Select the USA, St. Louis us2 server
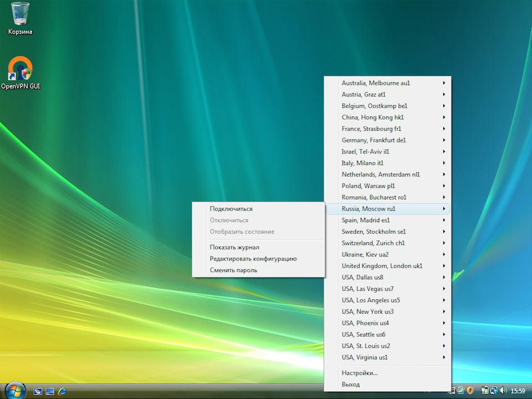This screenshot has height=399, width=532. pyautogui.click(x=387, y=346)
